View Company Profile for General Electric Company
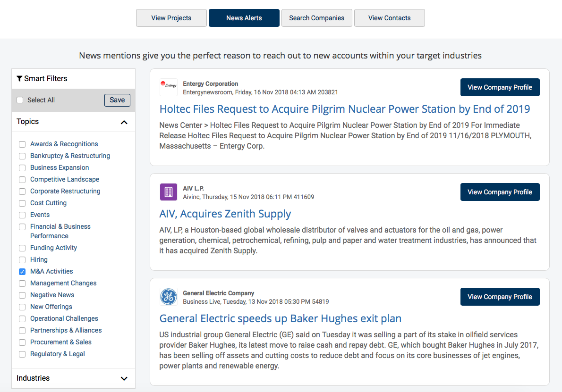The width and height of the screenshot is (562, 392). pos(500,297)
